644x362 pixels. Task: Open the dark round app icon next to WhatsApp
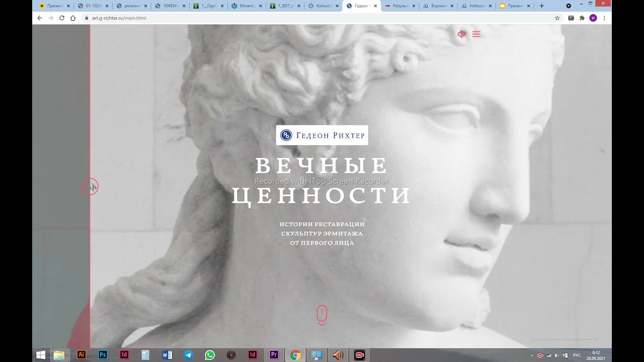pos(231,355)
